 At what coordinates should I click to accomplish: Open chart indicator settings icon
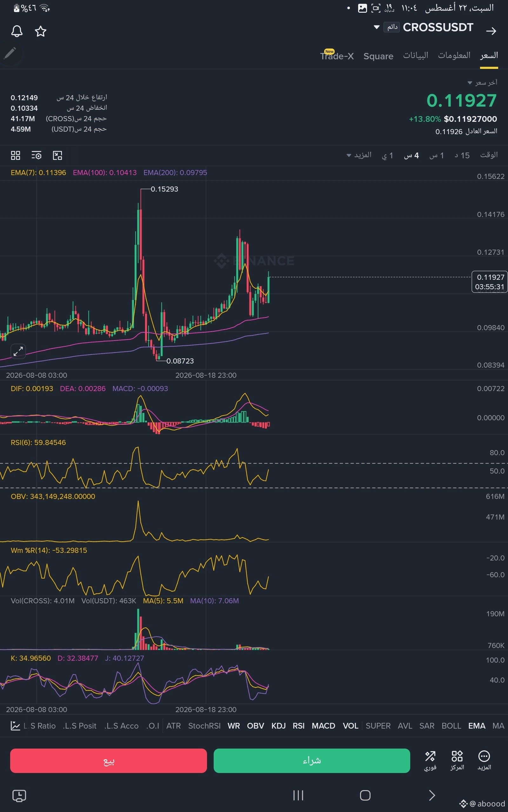[x=36, y=155]
